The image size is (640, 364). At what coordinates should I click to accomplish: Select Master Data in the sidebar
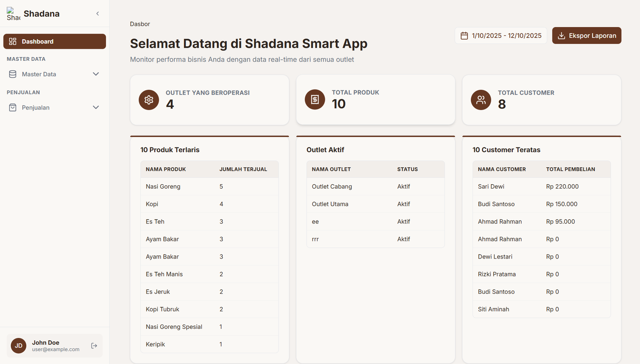click(39, 74)
